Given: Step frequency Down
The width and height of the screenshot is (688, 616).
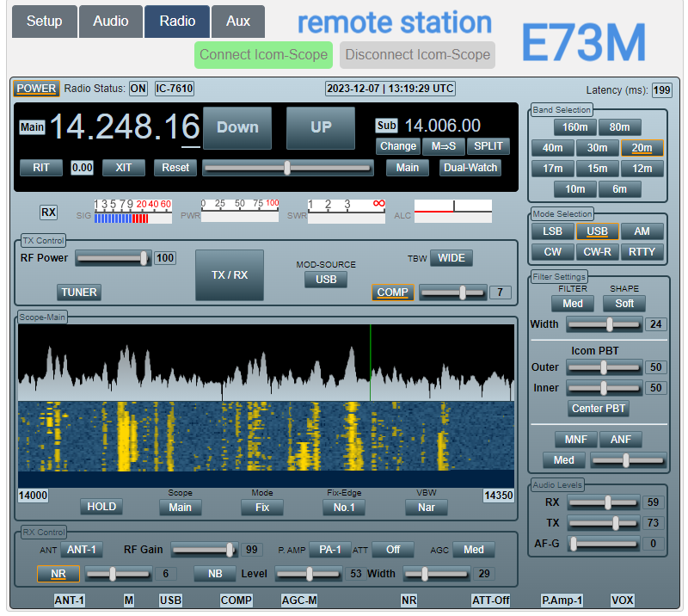Looking at the screenshot, I should click(237, 127).
